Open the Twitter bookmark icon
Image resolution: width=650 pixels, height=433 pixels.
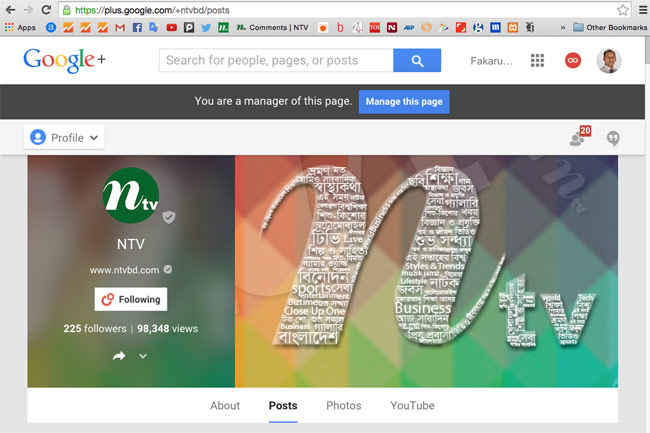206,27
